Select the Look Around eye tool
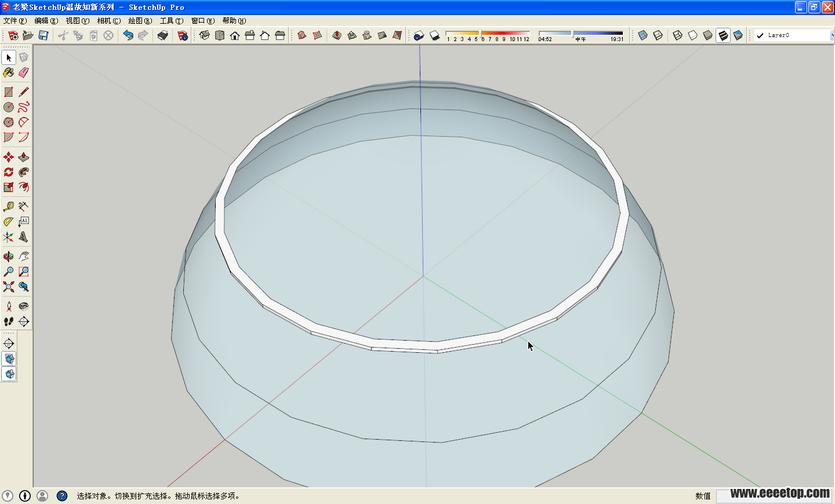The image size is (835, 504). tap(24, 306)
